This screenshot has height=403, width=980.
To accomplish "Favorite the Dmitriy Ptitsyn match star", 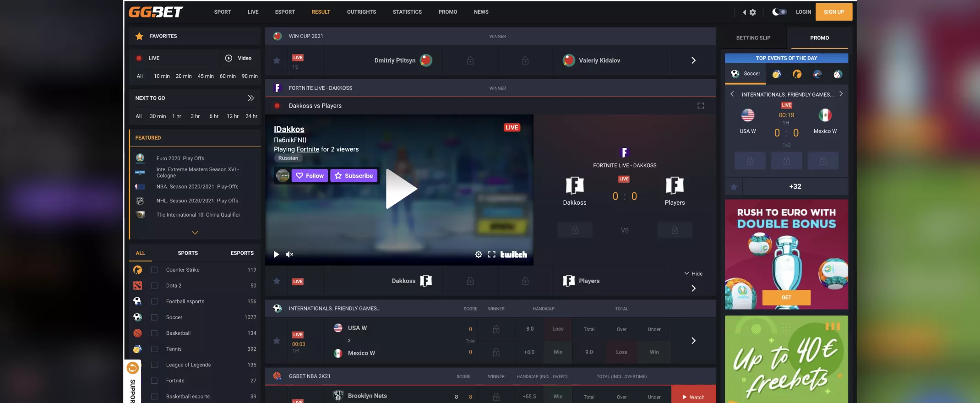I will 277,60.
